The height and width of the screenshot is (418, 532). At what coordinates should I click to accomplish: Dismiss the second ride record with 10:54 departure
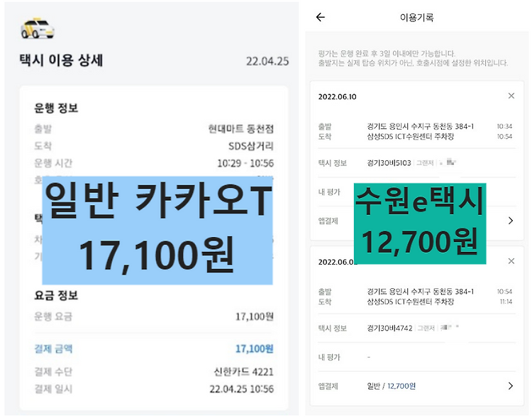511,260
